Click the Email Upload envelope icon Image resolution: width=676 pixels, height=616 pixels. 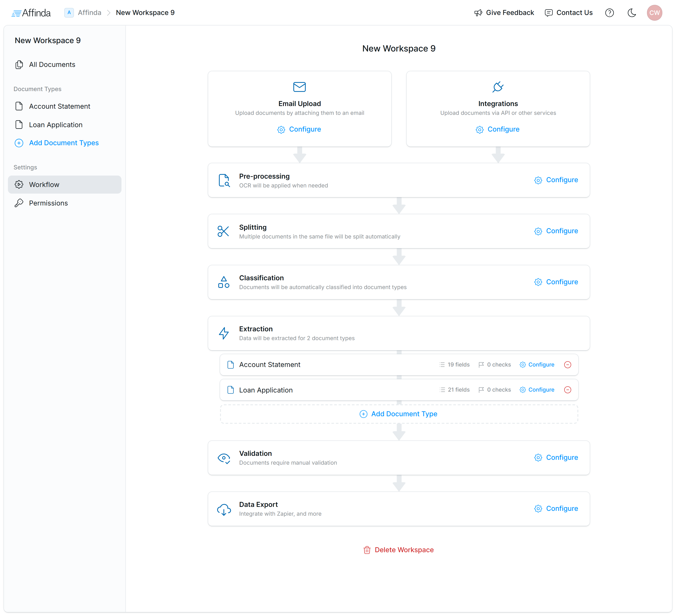coord(299,87)
